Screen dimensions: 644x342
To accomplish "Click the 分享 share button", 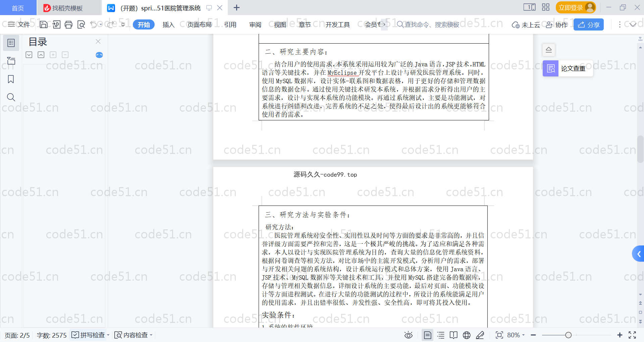I will coord(588,24).
